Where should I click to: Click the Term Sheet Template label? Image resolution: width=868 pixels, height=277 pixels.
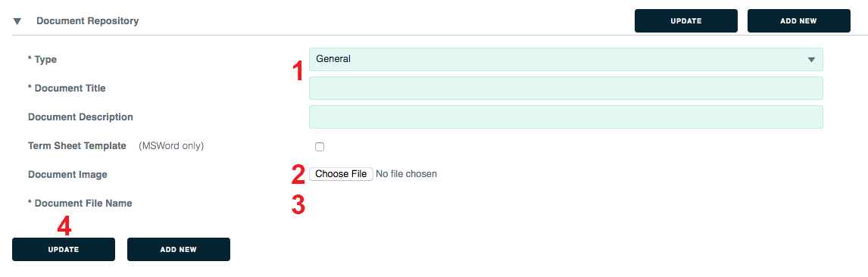pos(77,146)
